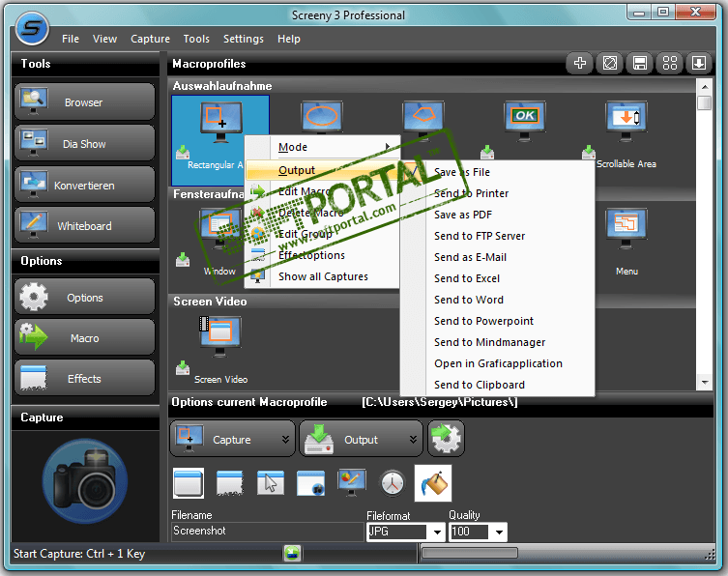Click the edit macroprofile icon in header
This screenshot has height=576, width=728.
click(610, 63)
